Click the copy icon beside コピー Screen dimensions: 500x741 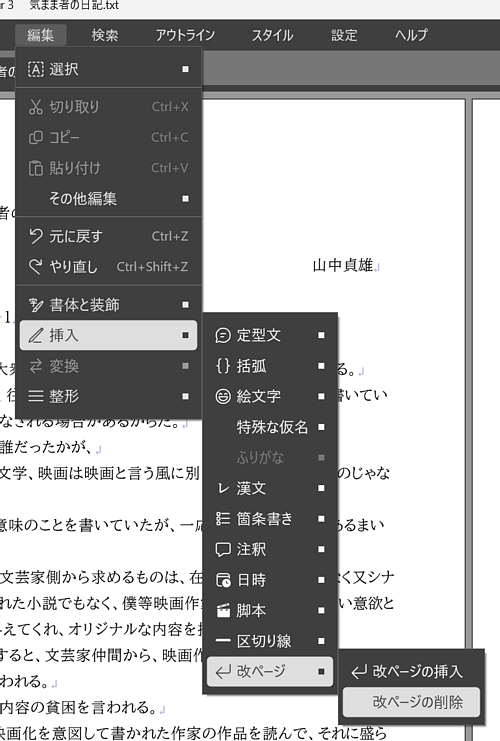(35, 138)
